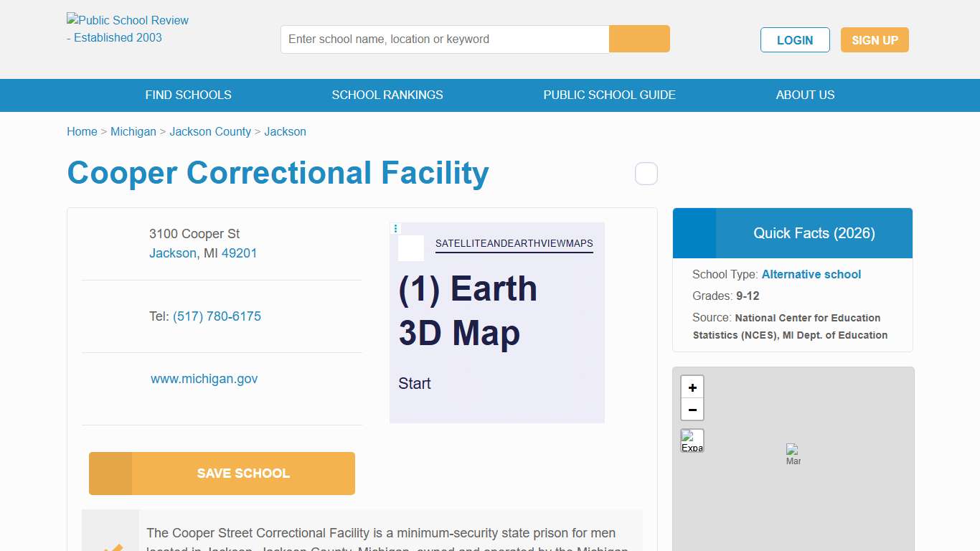The image size is (980, 551).
Task: Click the orange search magnifier icon
Action: click(x=639, y=39)
